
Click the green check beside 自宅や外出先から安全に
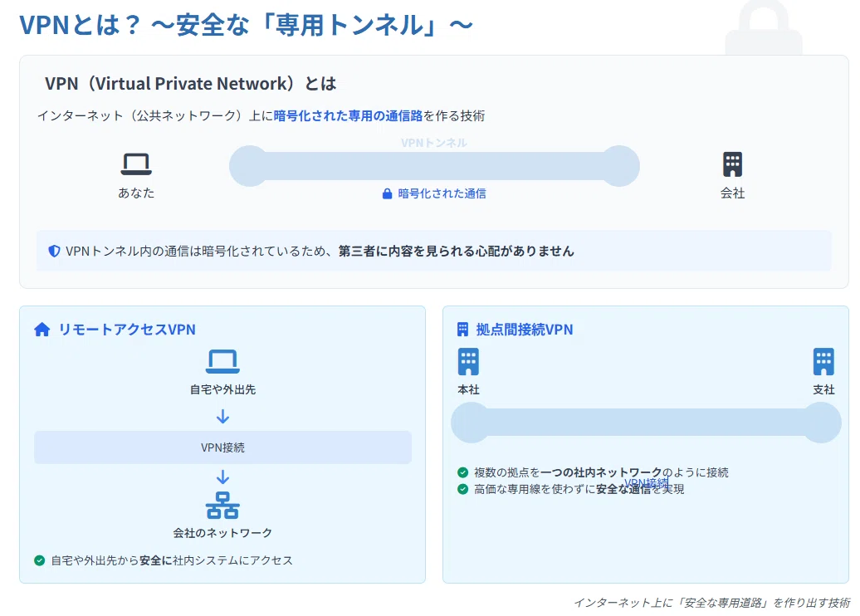click(x=40, y=560)
